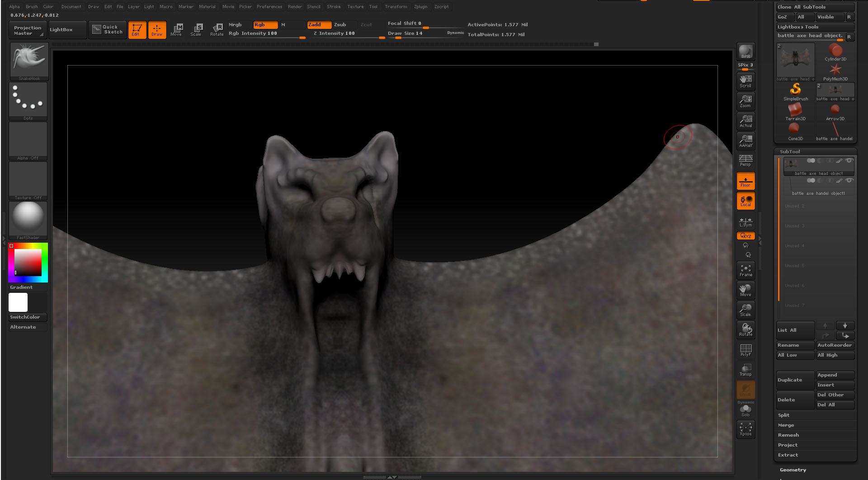Click the right shelf Move view icon

click(745, 290)
